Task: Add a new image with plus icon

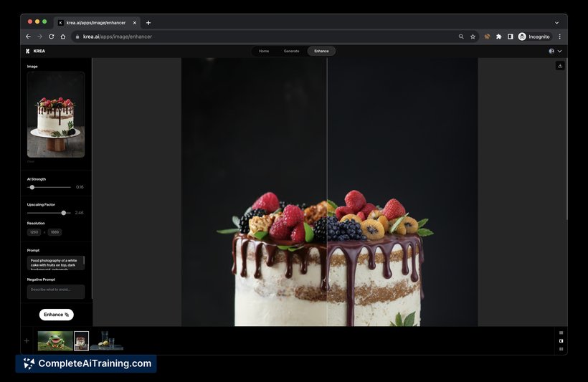Action: click(27, 340)
